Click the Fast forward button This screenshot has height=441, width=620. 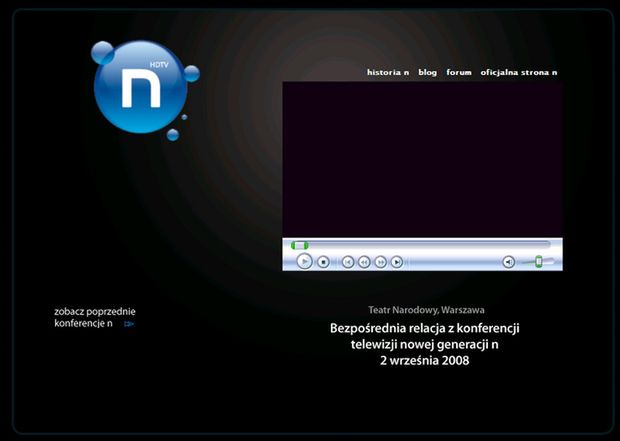click(x=380, y=262)
